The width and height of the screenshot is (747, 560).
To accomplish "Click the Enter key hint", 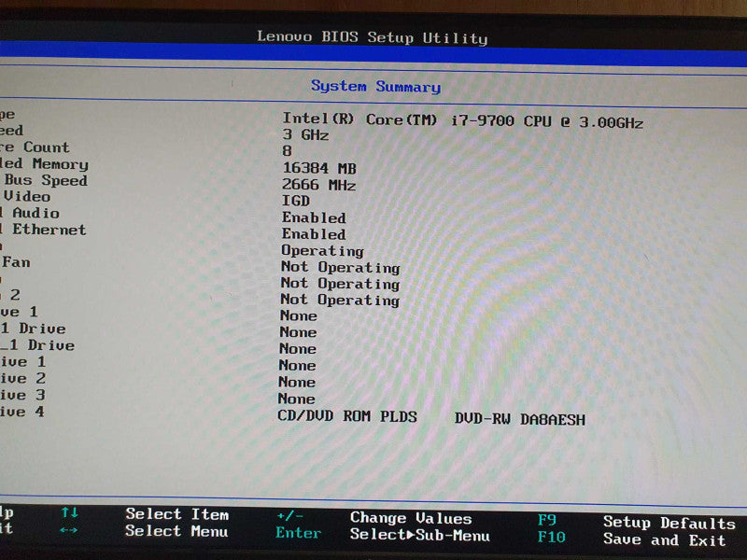I will click(298, 533).
